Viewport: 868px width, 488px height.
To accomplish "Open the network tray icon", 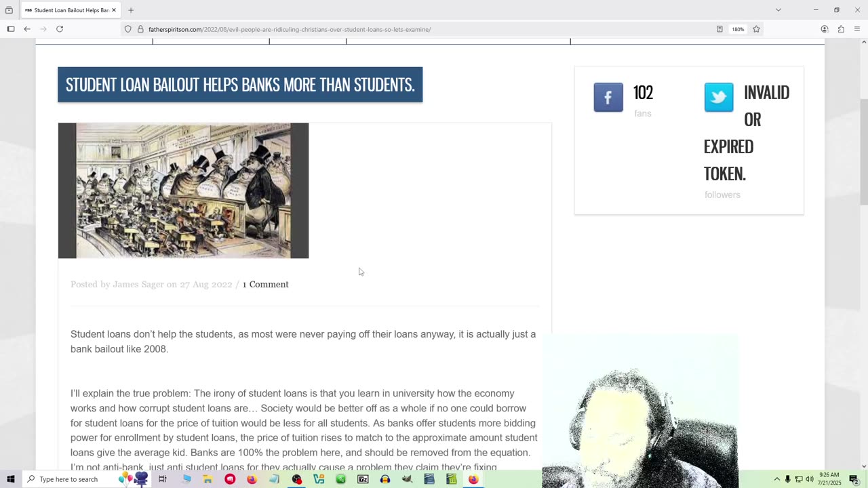I will [798, 479].
